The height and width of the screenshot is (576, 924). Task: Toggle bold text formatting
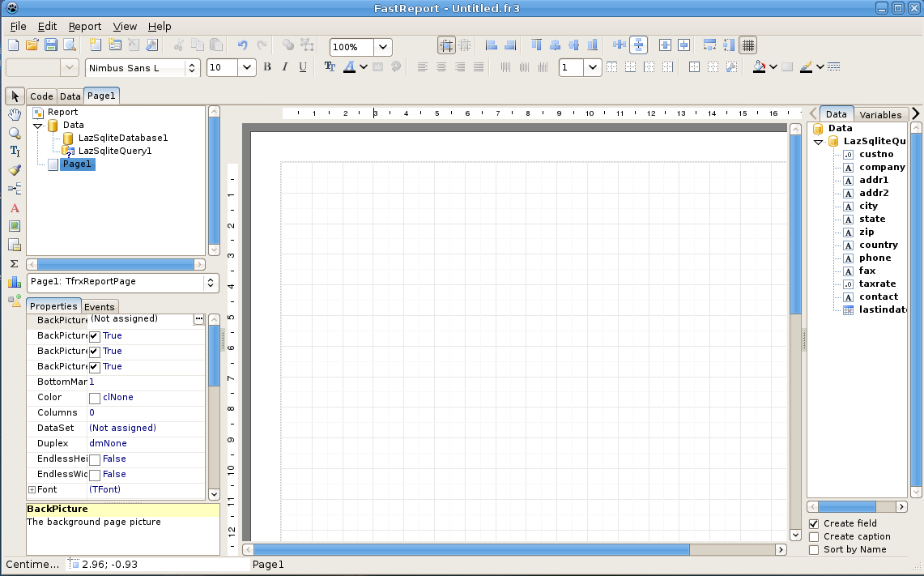tap(267, 67)
